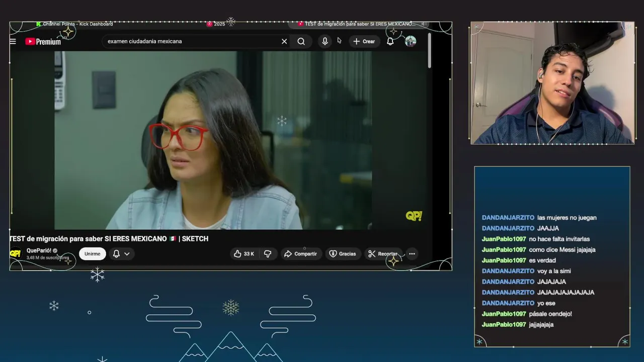Open YouTube notifications bell

click(390, 41)
